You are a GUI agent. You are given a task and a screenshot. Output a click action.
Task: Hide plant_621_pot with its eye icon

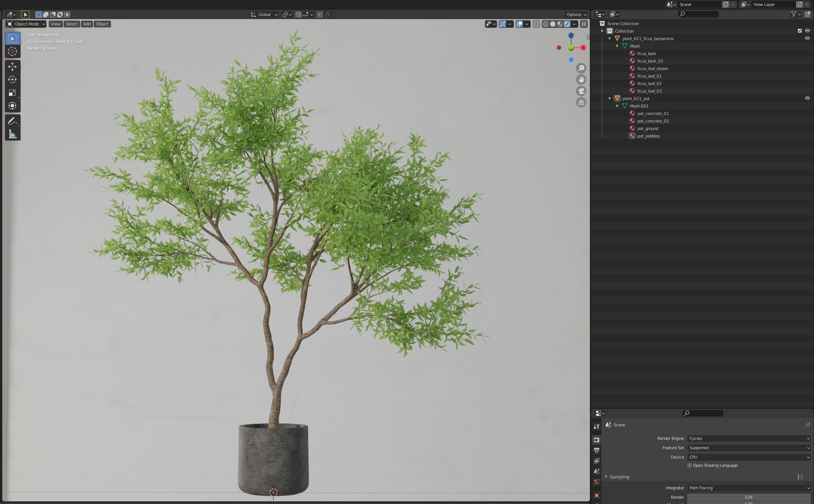807,98
